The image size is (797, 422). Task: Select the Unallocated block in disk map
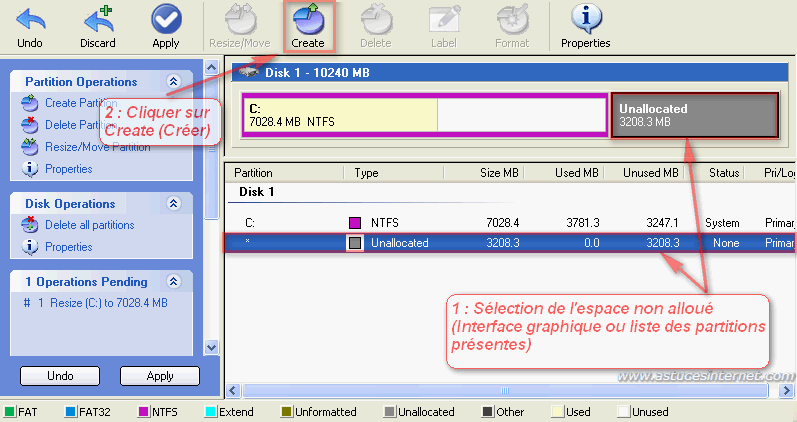(x=695, y=115)
